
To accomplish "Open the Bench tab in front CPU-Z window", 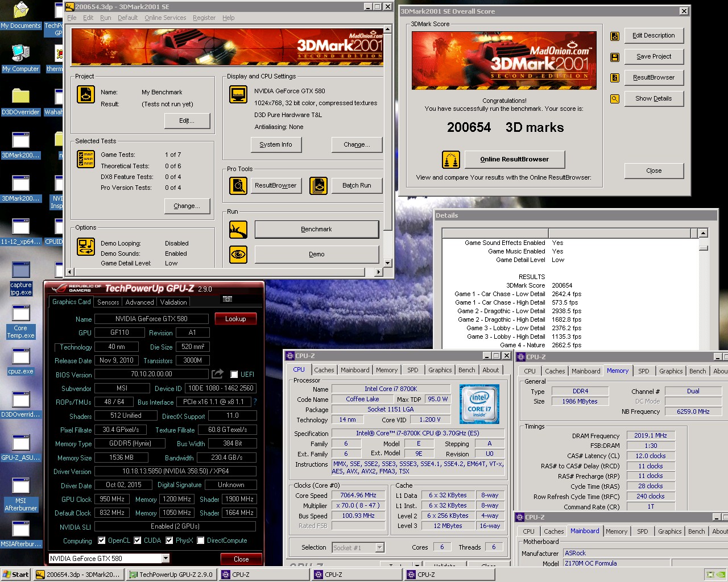I will [x=467, y=370].
